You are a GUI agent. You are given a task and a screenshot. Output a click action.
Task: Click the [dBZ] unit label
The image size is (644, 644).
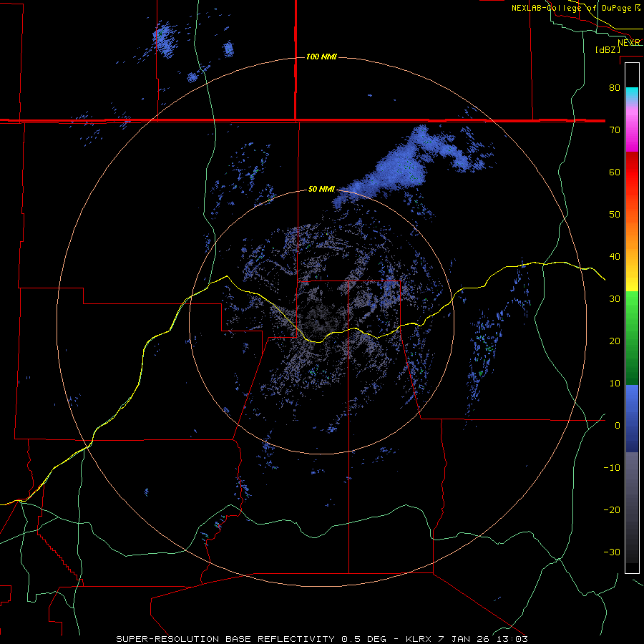608,50
